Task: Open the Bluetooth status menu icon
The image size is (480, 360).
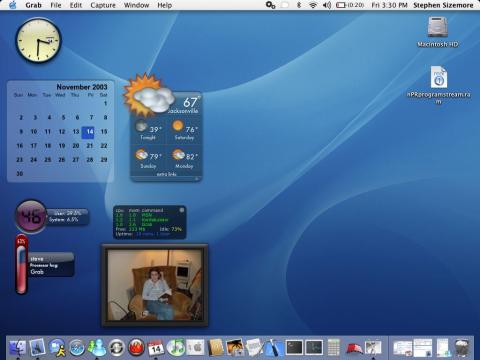Action: pos(299,5)
